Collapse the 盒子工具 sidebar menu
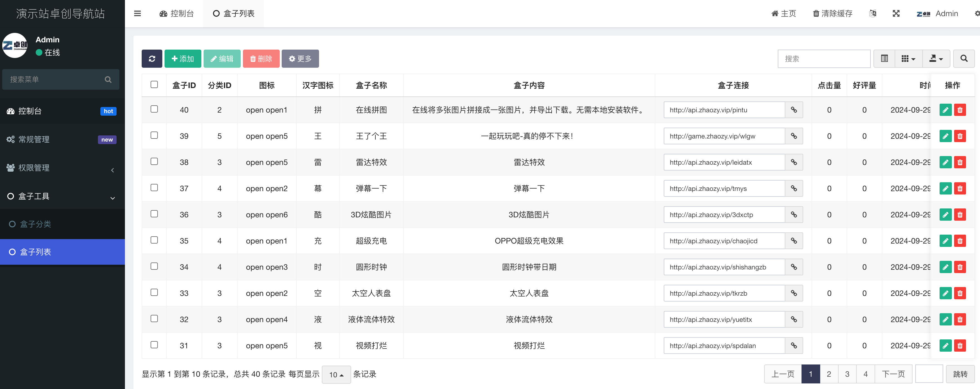Screen dimensions: 980x389 62,196
